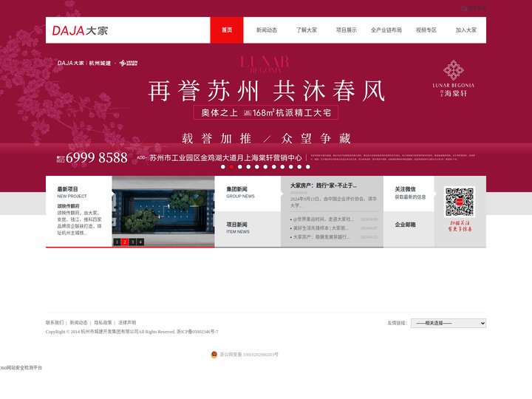This screenshot has height=399, width=532.
Task: Click the 载誉加推 / 众望争藏 banner text
Action: coord(266,138)
